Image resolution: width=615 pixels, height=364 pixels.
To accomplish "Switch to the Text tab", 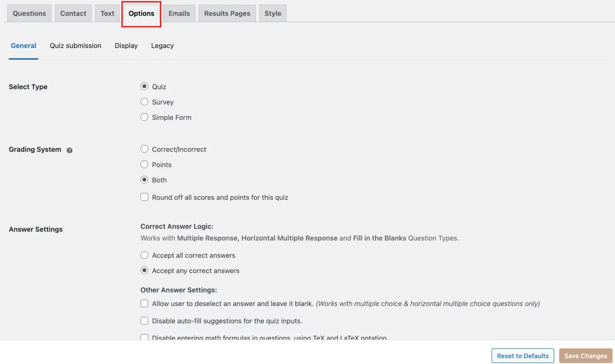I will coord(107,13).
